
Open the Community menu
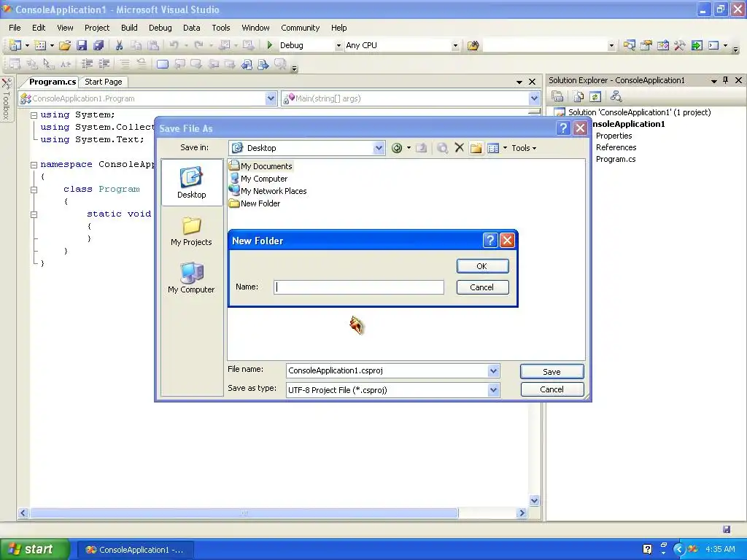coord(300,28)
